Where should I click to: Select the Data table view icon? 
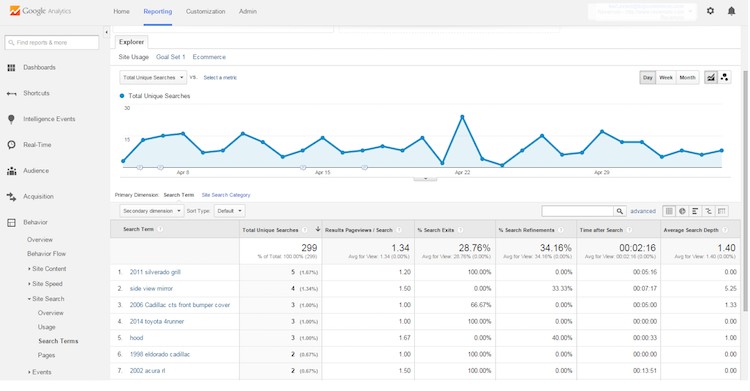[x=669, y=211]
